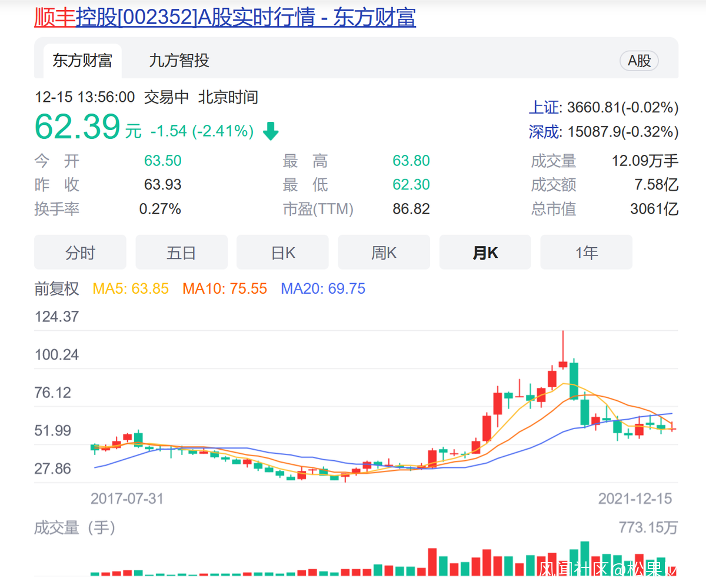Click the current price 62.39
This screenshot has width=706, height=588.
click(78, 127)
